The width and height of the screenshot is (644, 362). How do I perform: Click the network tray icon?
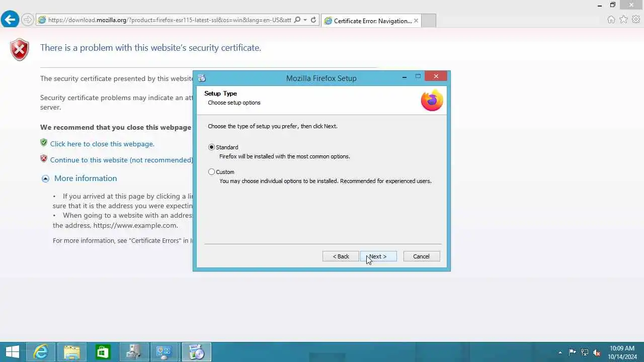coord(585,352)
